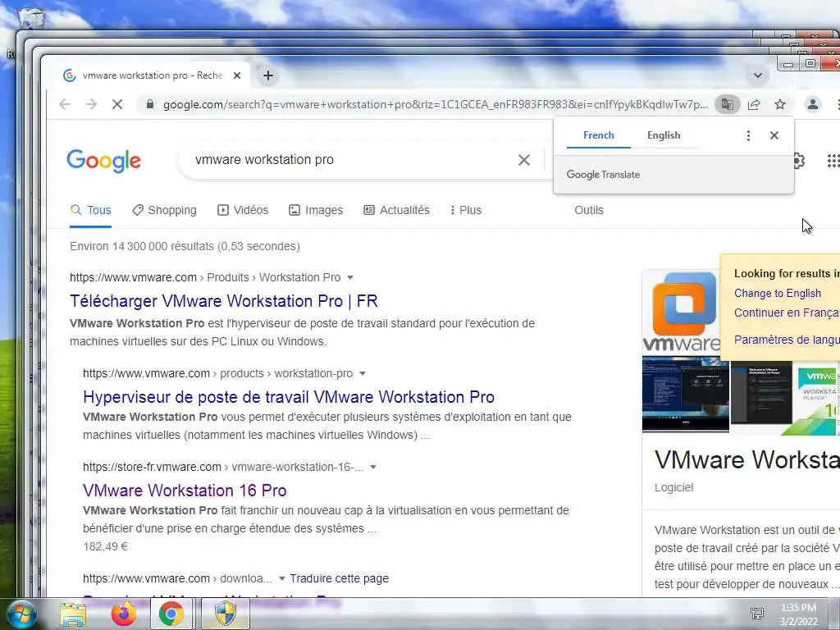Select the Tous search tab

coord(90,210)
